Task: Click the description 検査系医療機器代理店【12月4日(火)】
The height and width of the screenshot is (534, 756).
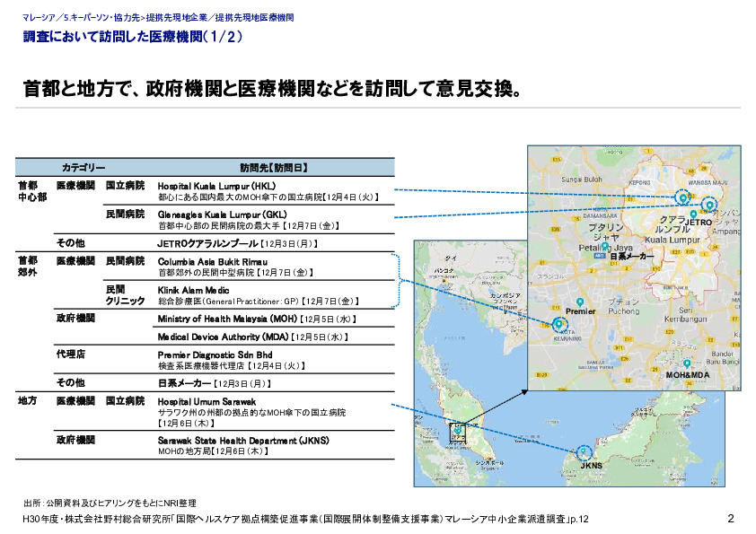Action: click(x=232, y=366)
